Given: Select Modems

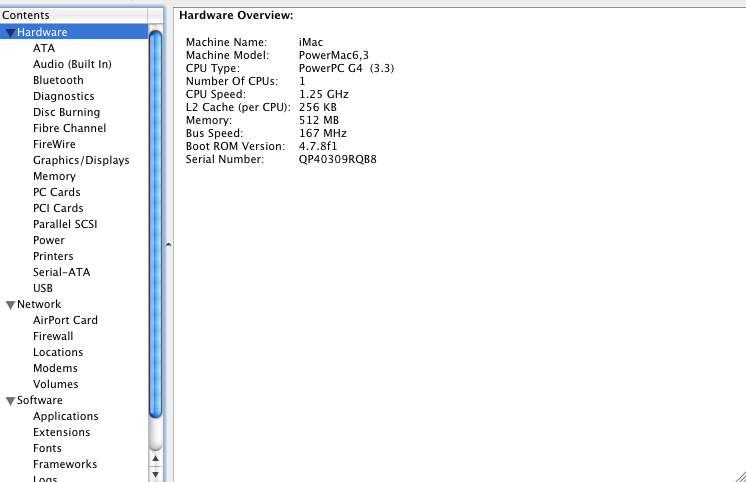Looking at the screenshot, I should 55,368.
